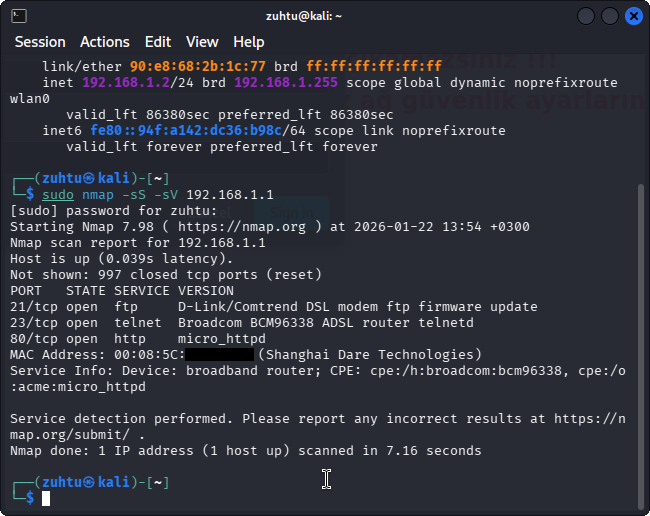Click the 80/tcp port entry
Image resolution: width=650 pixels, height=516 pixels.
pyautogui.click(x=34, y=339)
